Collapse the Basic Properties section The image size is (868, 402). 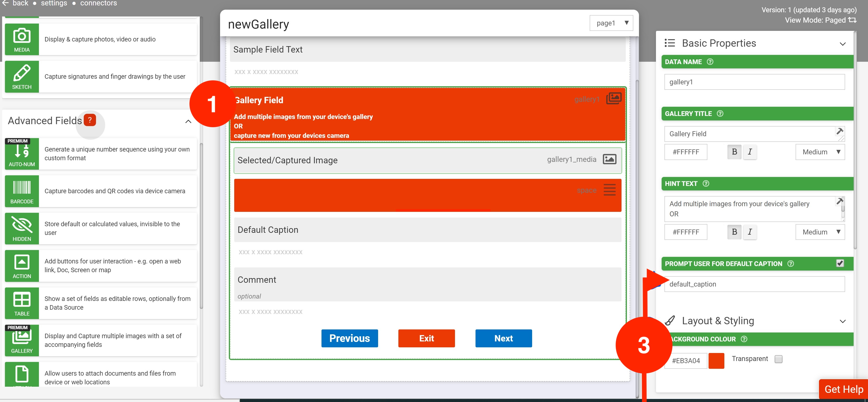(842, 44)
